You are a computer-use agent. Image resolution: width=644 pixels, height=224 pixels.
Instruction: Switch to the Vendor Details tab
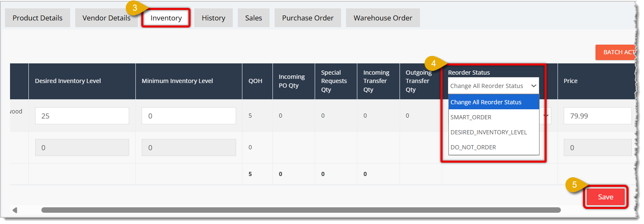[107, 18]
